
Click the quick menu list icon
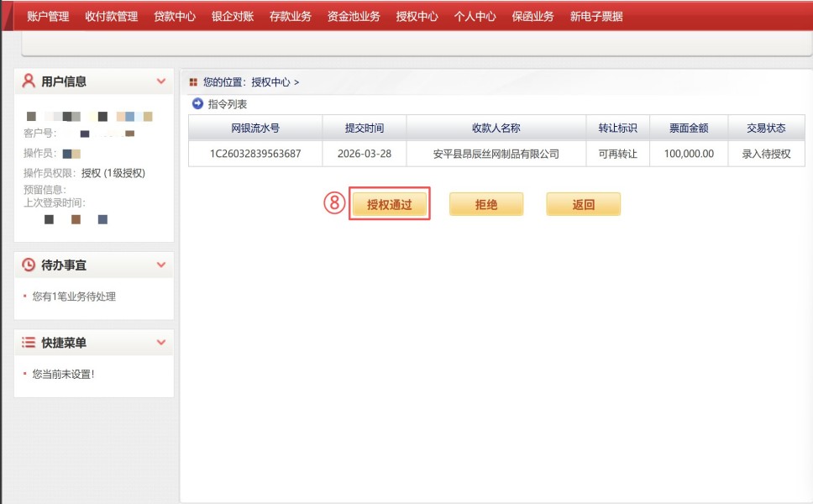pyautogui.click(x=29, y=343)
